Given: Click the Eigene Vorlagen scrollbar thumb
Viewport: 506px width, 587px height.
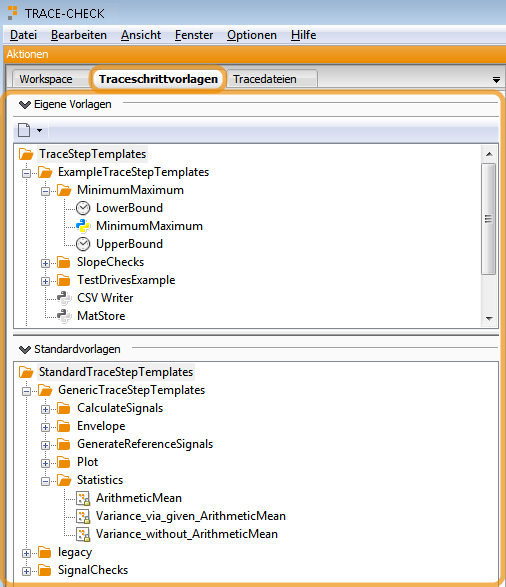Looking at the screenshot, I should pyautogui.click(x=489, y=219).
